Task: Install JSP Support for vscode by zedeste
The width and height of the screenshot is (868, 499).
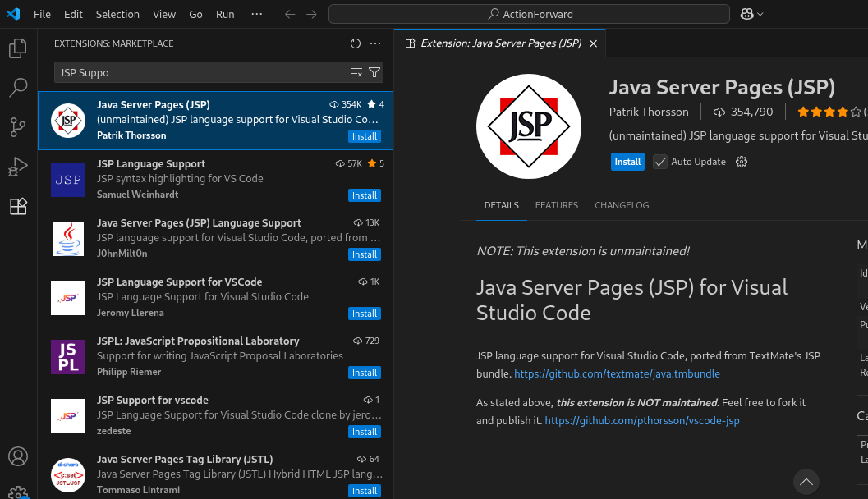Action: point(365,432)
